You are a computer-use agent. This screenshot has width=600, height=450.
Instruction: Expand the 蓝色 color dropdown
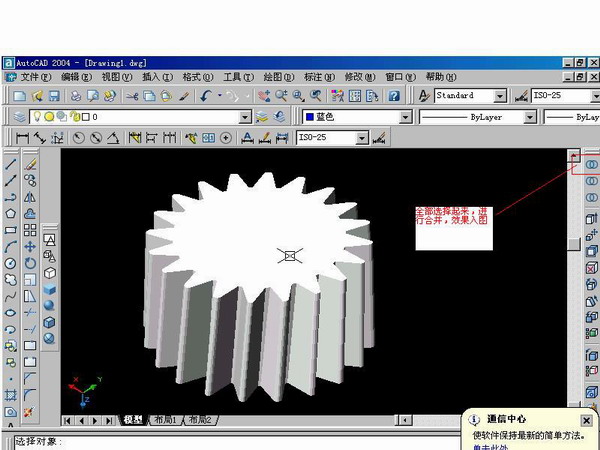click(405, 117)
